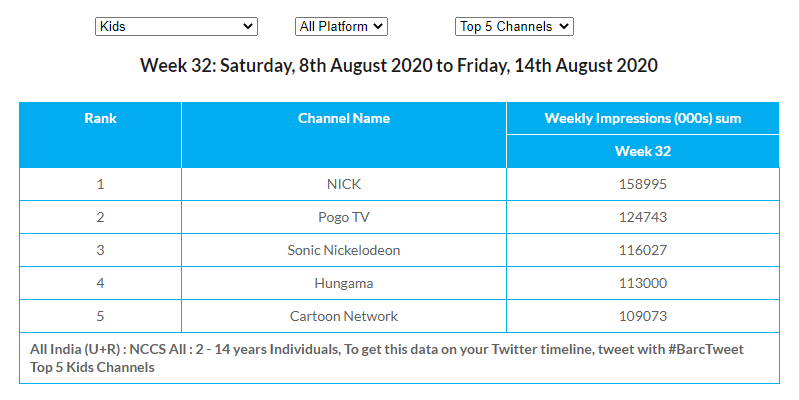Open the All Platform dropdown
The width and height of the screenshot is (800, 400).
point(342,26)
